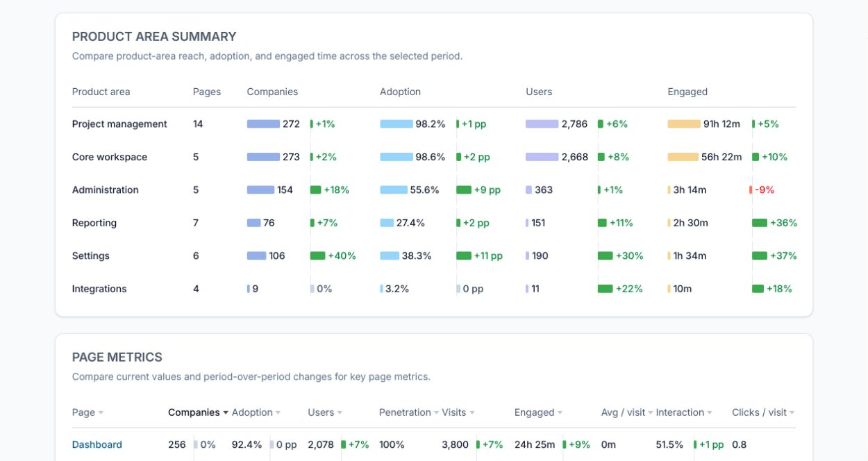Sort by the Visits column header
The image size is (868, 461).
[458, 412]
